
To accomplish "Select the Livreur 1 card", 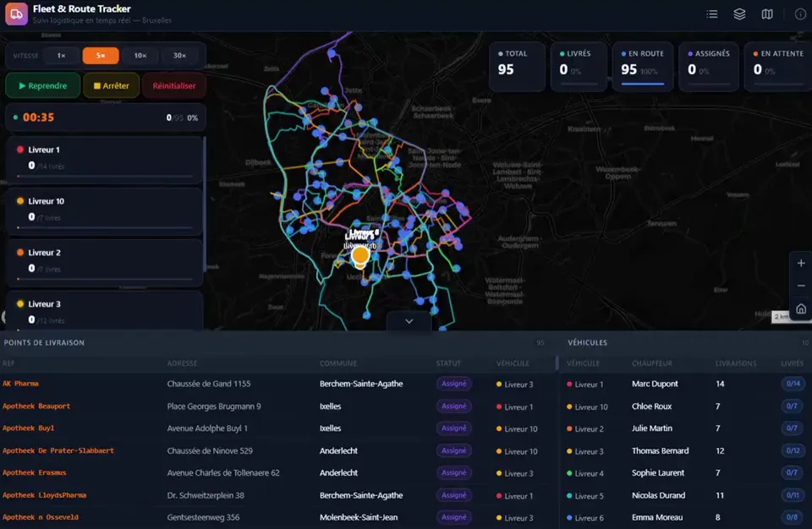I will pyautogui.click(x=104, y=160).
